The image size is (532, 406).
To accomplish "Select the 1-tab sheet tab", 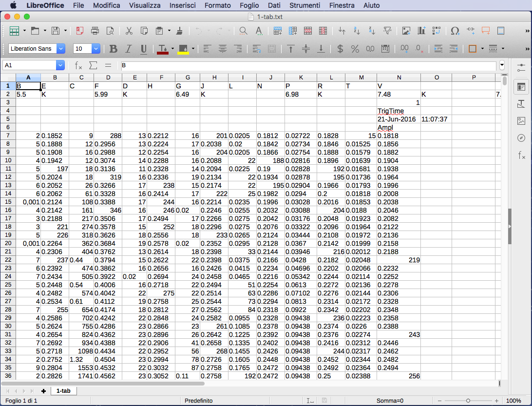I will tap(63, 391).
